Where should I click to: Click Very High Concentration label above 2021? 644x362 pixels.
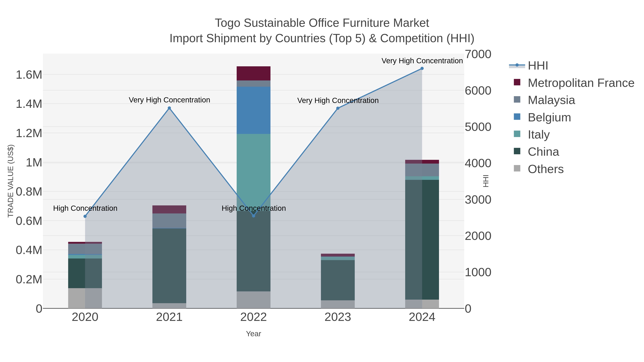click(170, 100)
